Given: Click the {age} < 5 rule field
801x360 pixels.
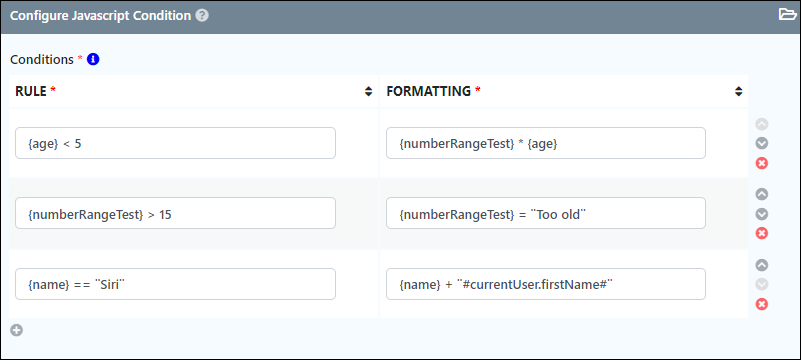Looking at the screenshot, I should [x=175, y=143].
